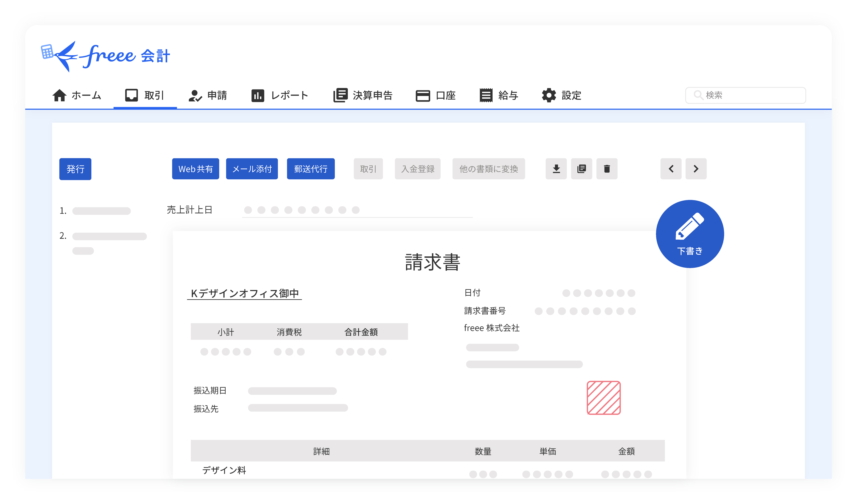Click the red striped stamp image
The image size is (857, 504).
click(x=604, y=398)
